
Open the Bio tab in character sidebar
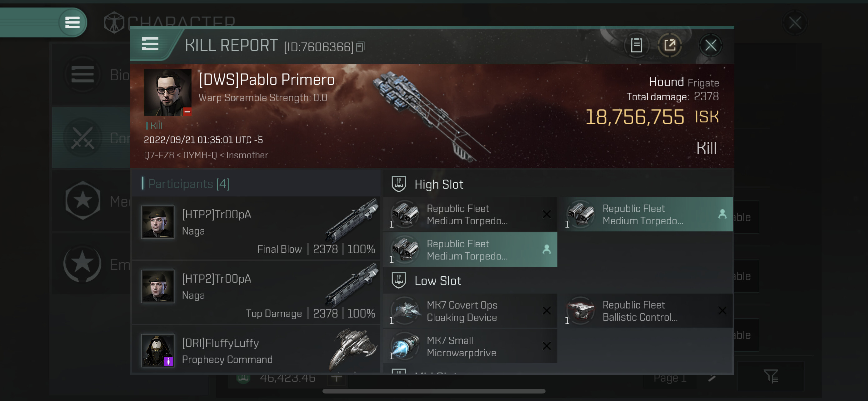coord(91,75)
